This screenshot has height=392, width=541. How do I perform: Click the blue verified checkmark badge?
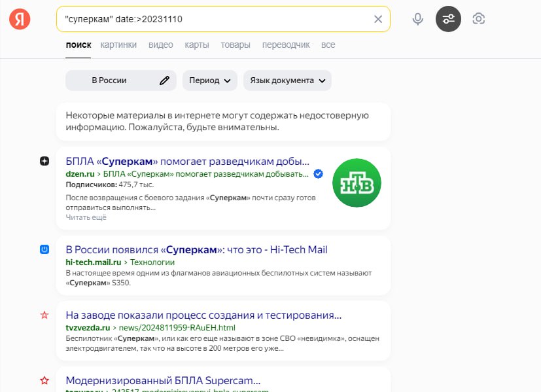[x=318, y=173]
